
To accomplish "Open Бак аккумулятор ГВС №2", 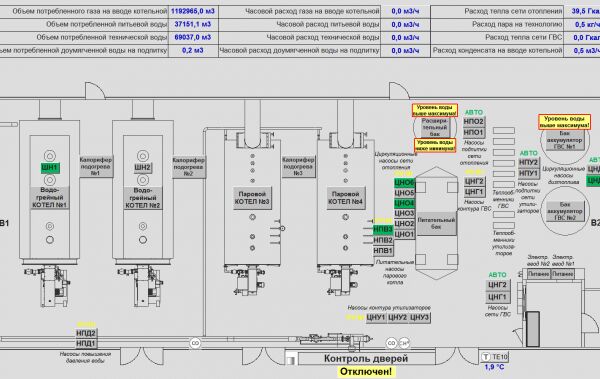I will pos(565,211).
